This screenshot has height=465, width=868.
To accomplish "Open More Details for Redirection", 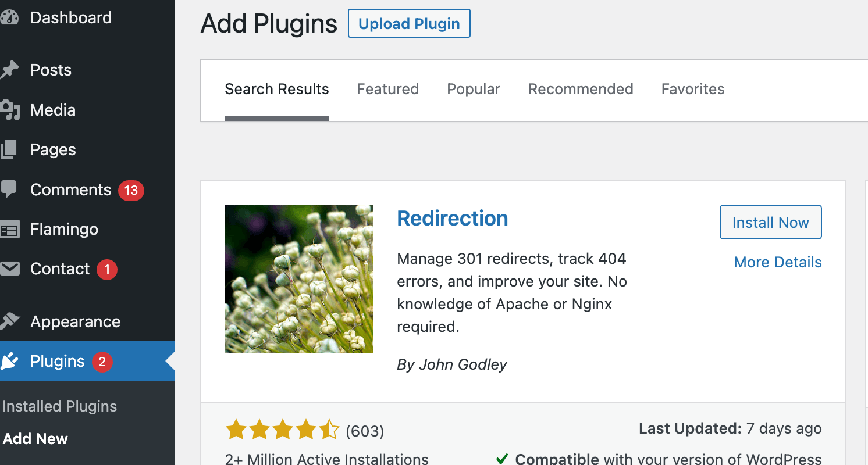I will coord(778,262).
